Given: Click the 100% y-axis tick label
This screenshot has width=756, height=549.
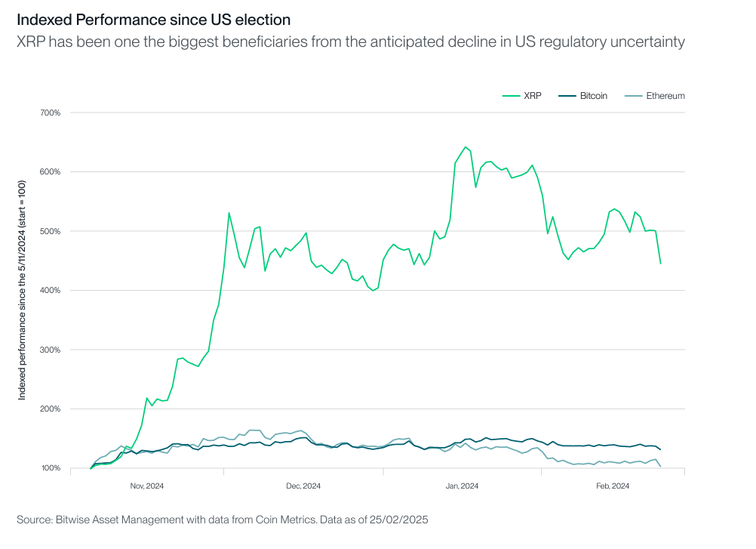Looking at the screenshot, I should 50,468.
